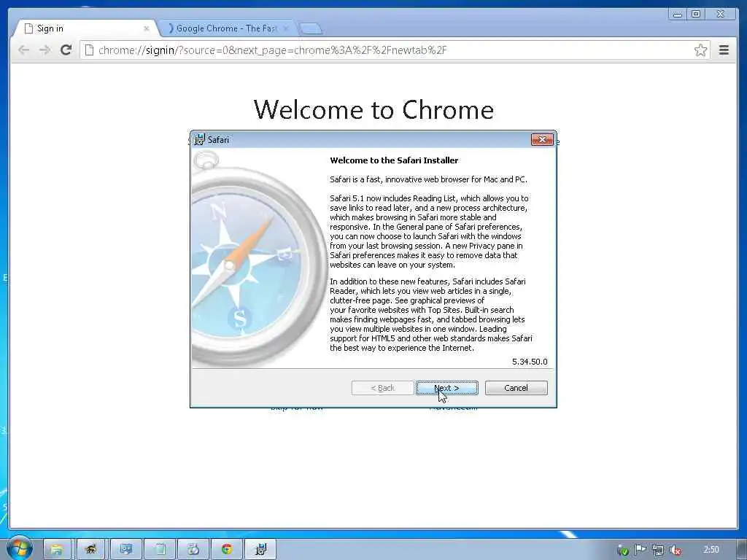Close the Sign in tab
This screenshot has width=747, height=560.
point(146,28)
